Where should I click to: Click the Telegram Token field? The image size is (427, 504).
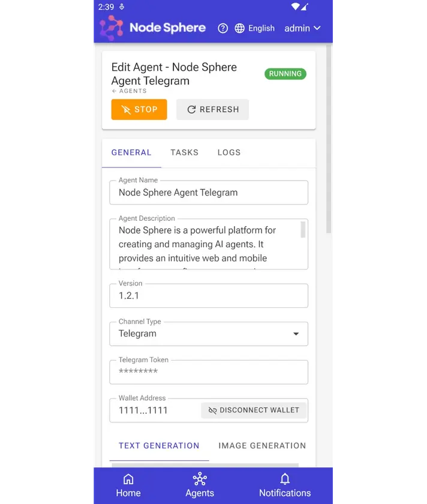209,372
